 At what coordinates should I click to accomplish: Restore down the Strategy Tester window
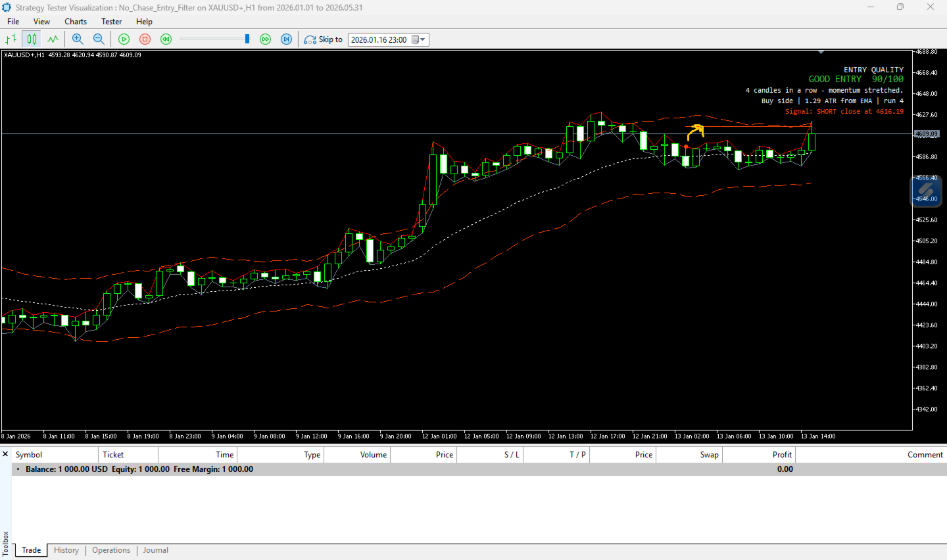click(x=900, y=7)
